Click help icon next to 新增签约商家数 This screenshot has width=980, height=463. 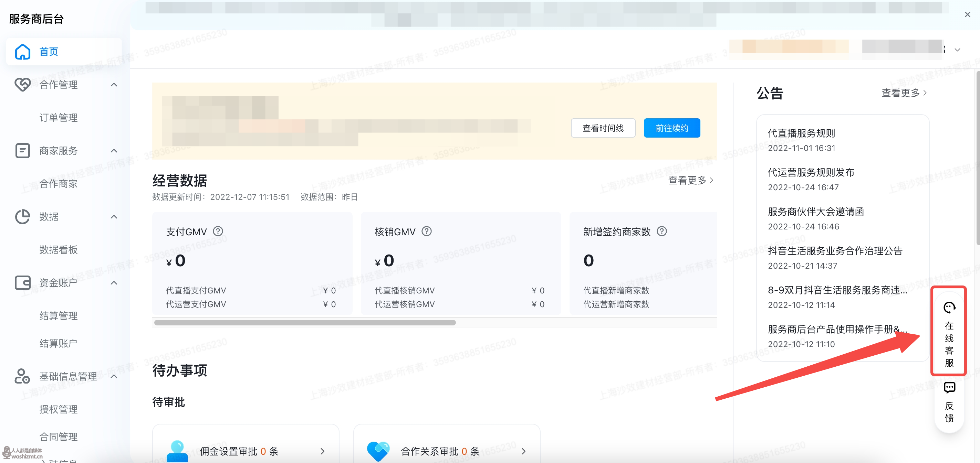(661, 231)
